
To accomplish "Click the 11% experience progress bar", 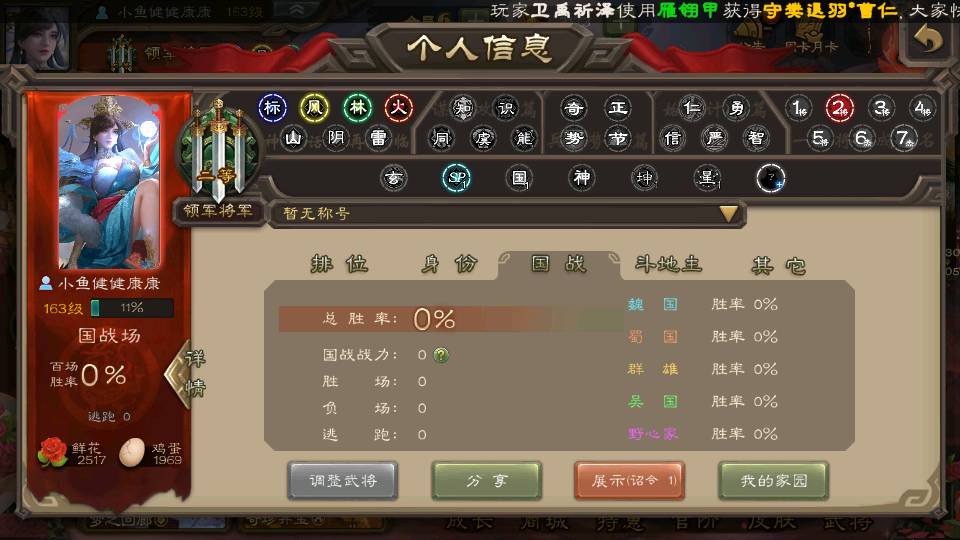I will [x=132, y=308].
